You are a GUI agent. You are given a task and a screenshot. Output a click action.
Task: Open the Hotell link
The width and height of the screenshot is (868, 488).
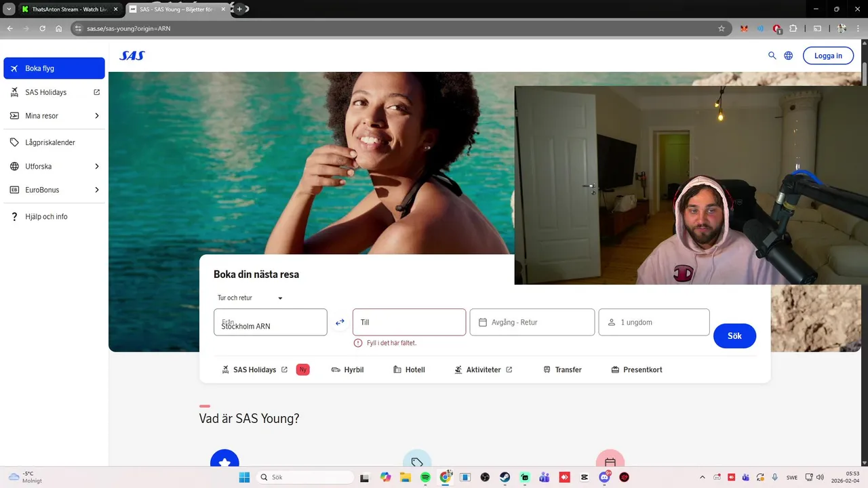pyautogui.click(x=409, y=369)
